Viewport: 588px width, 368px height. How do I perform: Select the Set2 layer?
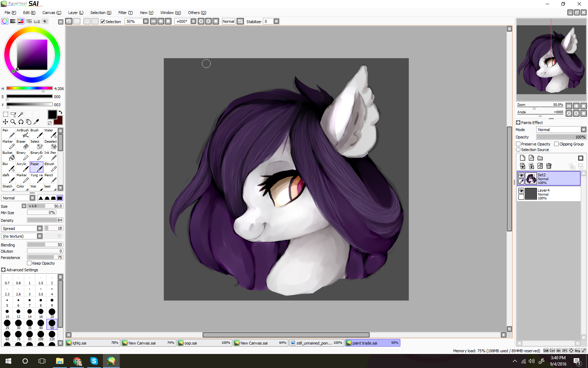point(549,178)
